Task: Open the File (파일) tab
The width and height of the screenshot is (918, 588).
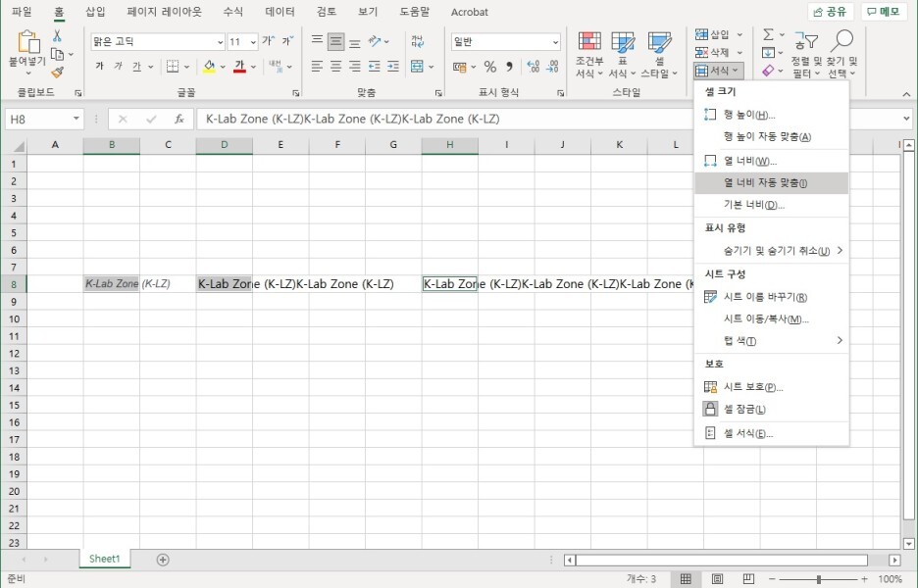Action: pos(22,12)
